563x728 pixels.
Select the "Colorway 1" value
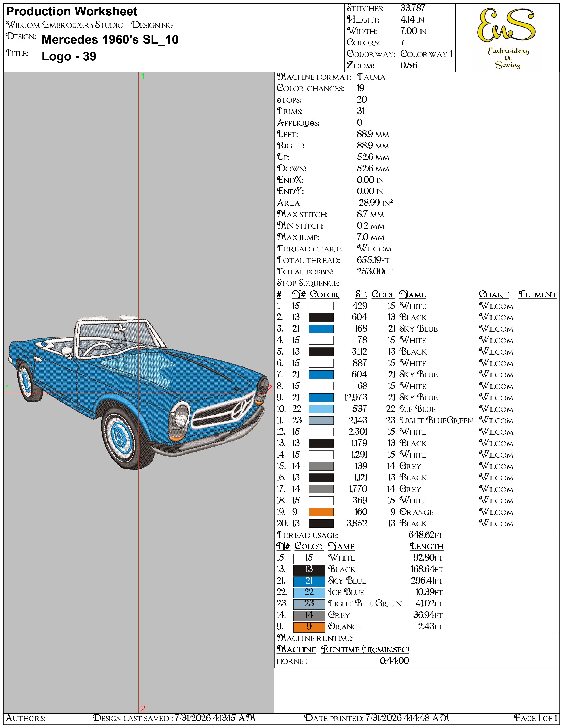[426, 54]
